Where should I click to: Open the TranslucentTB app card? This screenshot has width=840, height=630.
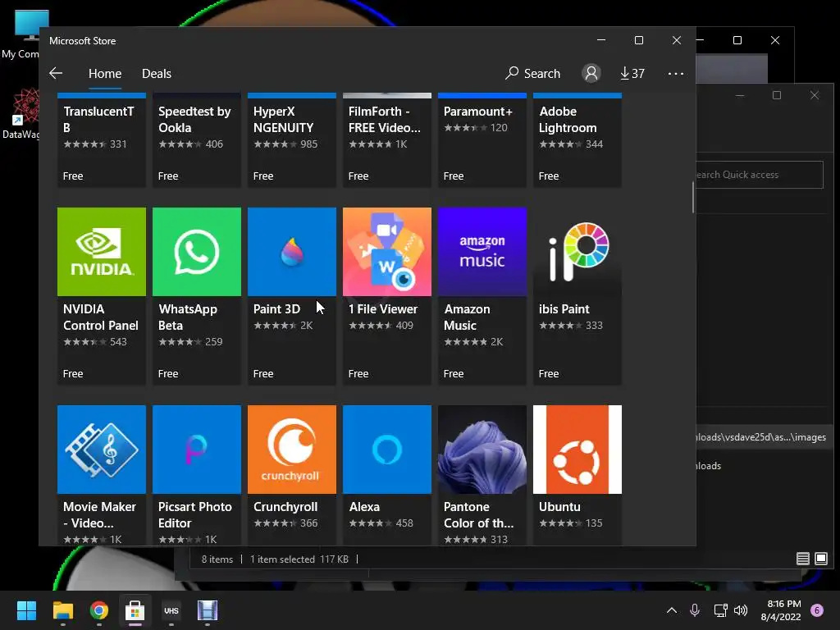coord(101,140)
